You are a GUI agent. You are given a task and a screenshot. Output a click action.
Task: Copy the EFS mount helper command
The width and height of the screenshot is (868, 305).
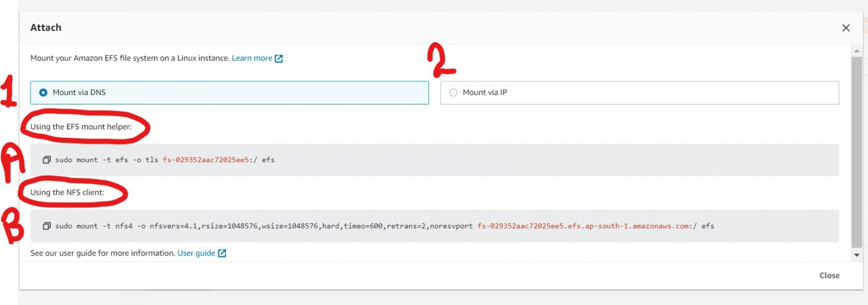pyautogui.click(x=47, y=160)
